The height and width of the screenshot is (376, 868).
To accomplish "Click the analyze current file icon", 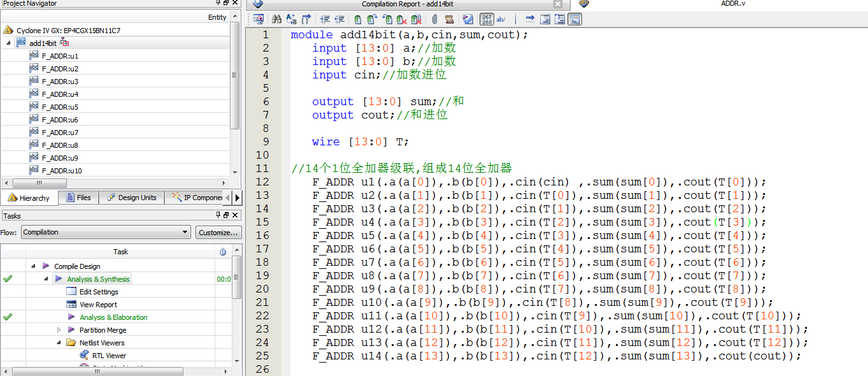I will pyautogui.click(x=468, y=19).
